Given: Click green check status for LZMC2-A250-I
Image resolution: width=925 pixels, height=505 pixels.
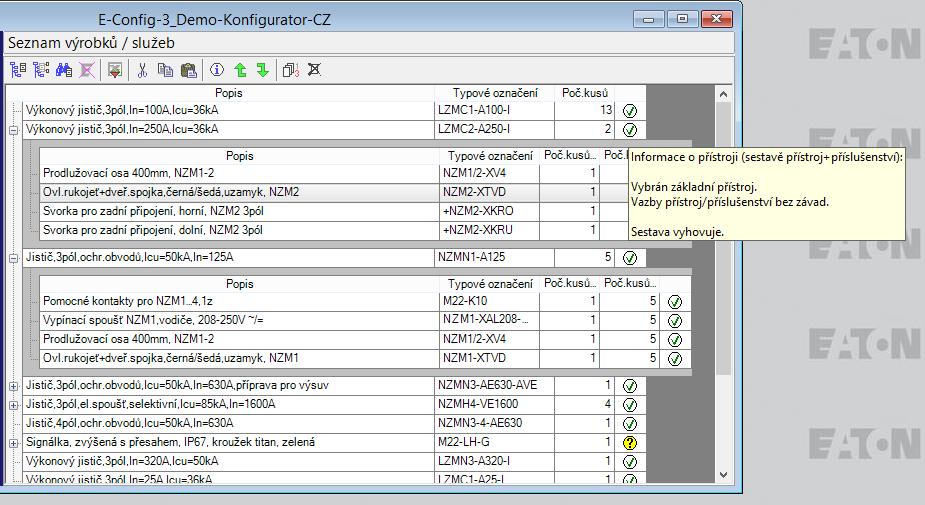Looking at the screenshot, I should (629, 129).
